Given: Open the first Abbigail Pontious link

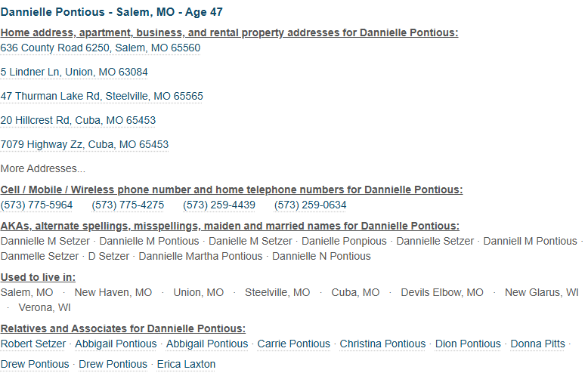Looking at the screenshot, I should pos(116,344).
